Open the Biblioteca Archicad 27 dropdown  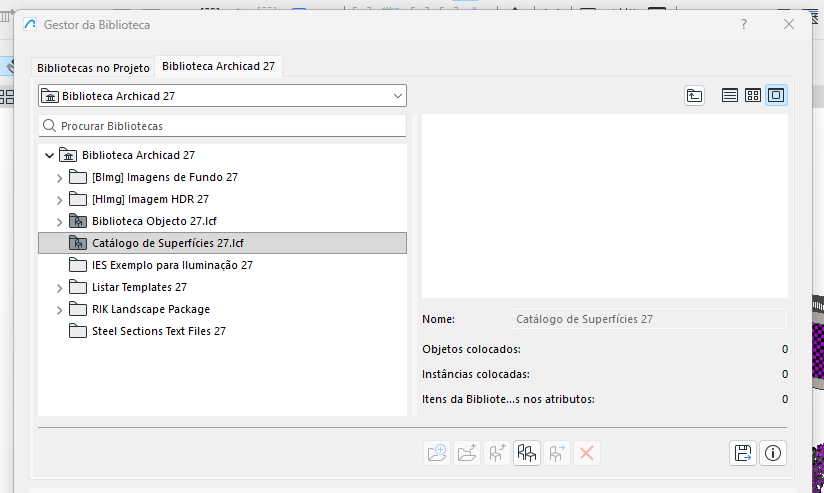tap(222, 96)
